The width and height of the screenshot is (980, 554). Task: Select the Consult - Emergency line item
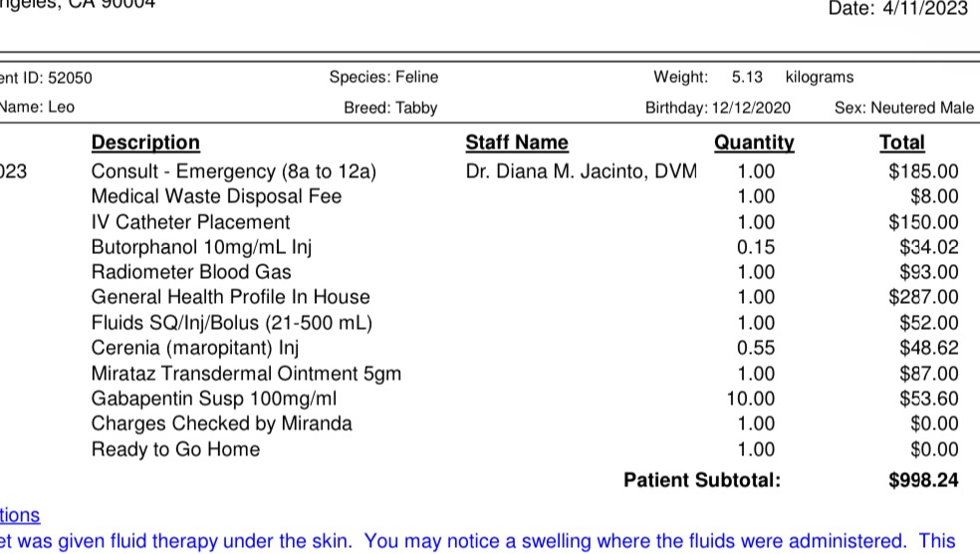click(233, 171)
